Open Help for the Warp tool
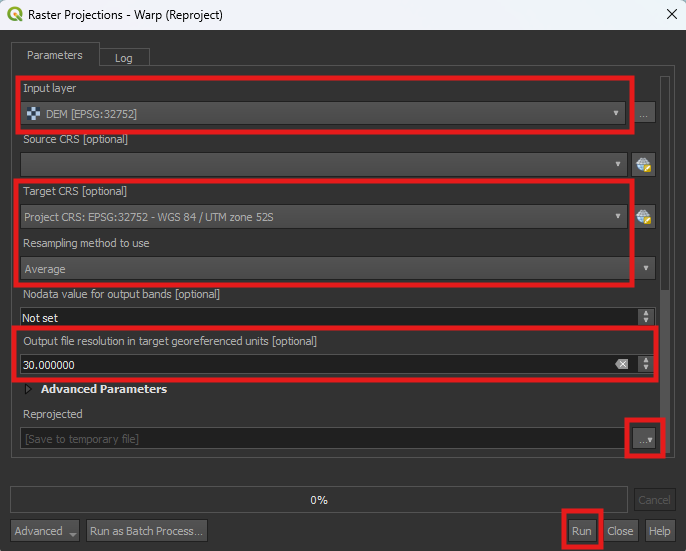686x551 pixels. [659, 531]
